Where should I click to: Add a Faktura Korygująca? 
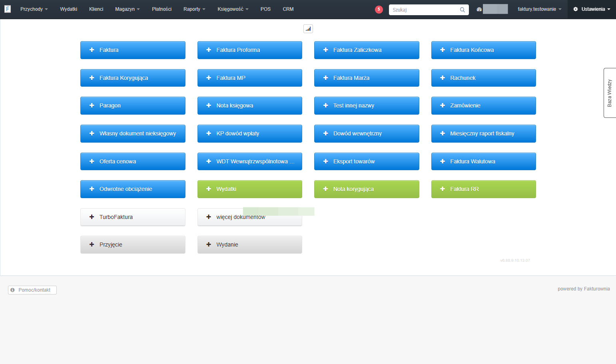tap(133, 78)
